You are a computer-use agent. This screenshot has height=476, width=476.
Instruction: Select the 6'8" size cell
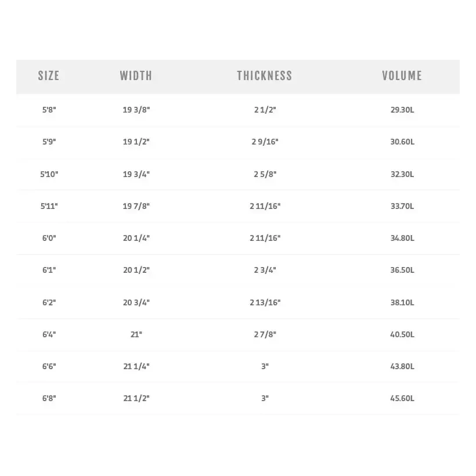tap(49, 398)
